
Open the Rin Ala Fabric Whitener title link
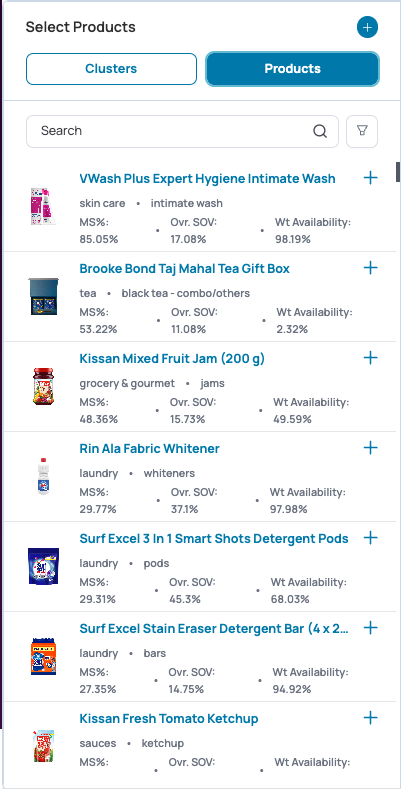(149, 448)
